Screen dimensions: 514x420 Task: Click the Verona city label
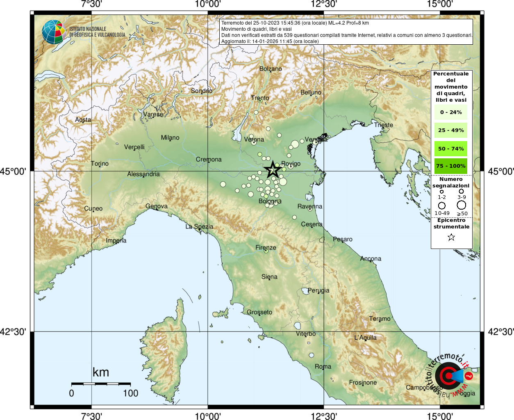[x=254, y=139]
